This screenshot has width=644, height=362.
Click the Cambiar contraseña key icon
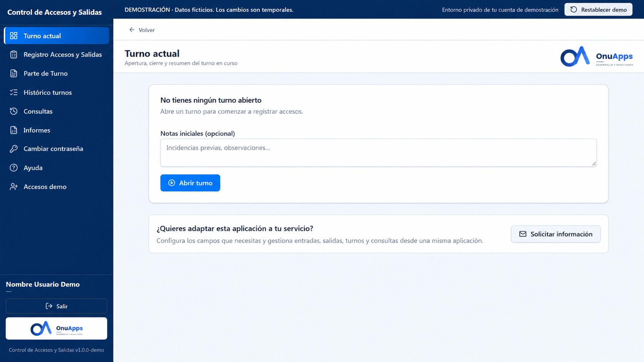click(14, 149)
